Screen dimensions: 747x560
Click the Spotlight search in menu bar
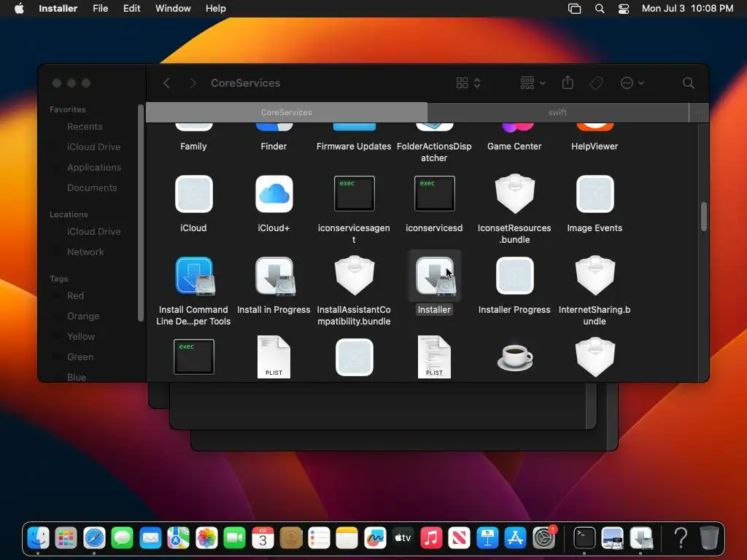click(600, 9)
